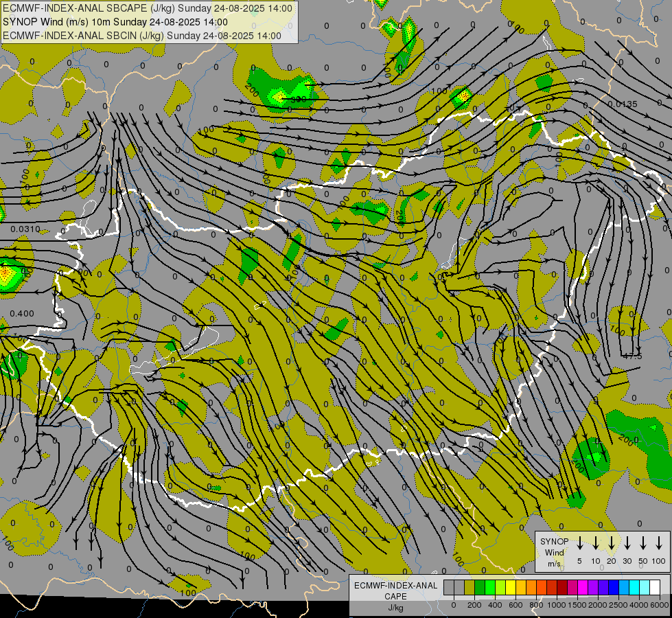Click the SYNOP Wind 10m title line
Screen dimensions: 672x618
coord(115,22)
